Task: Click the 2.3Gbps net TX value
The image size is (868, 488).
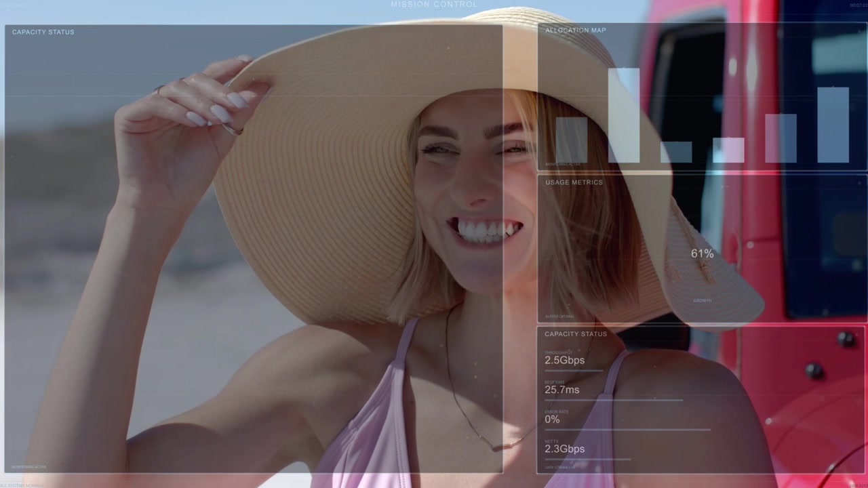Action: click(x=564, y=449)
